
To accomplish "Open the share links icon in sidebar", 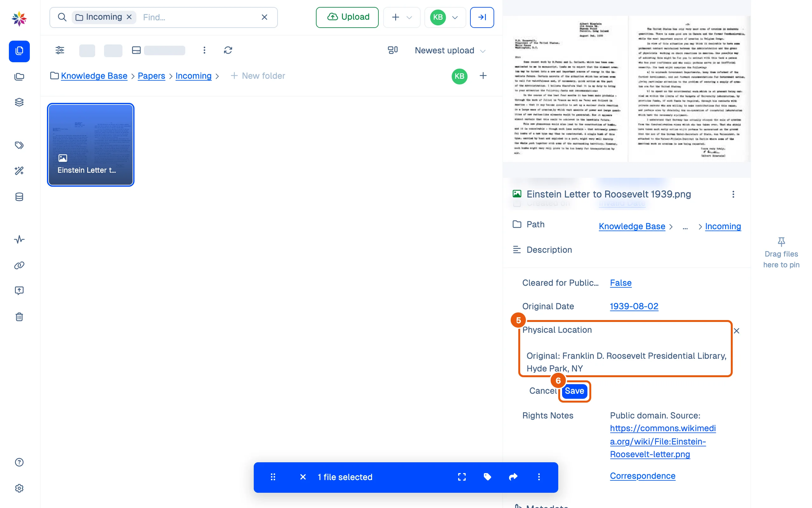I will click(19, 265).
